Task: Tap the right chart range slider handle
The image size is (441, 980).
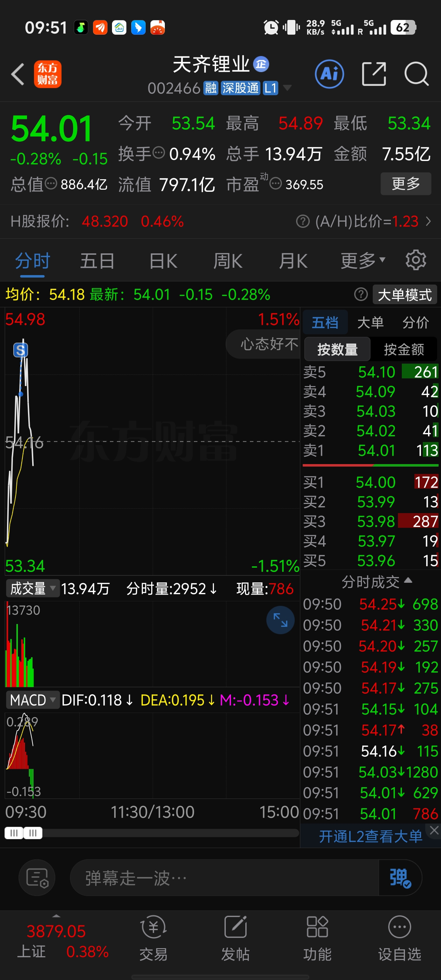Action: click(x=33, y=833)
